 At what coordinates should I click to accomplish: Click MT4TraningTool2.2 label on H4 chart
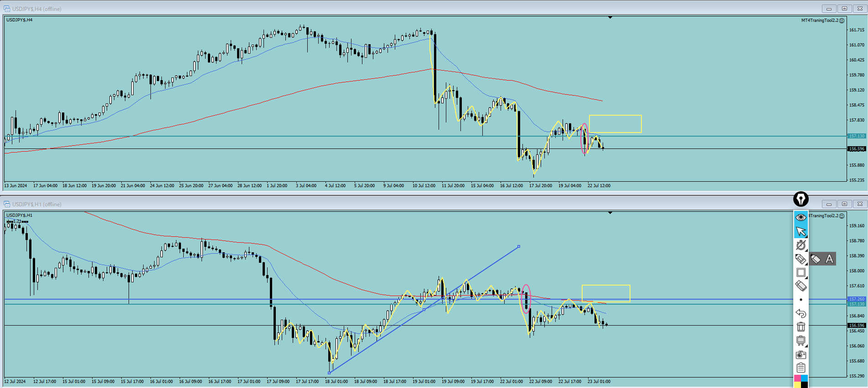[819, 20]
